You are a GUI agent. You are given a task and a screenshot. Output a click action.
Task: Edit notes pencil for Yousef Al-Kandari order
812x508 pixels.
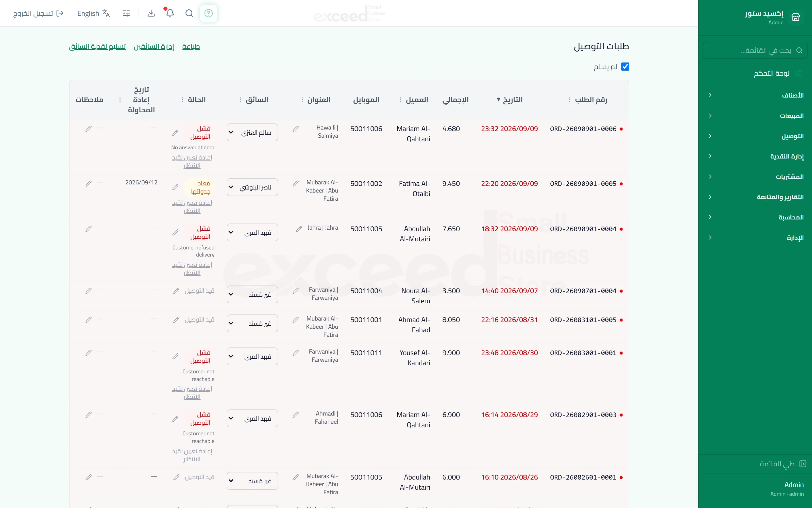click(89, 353)
